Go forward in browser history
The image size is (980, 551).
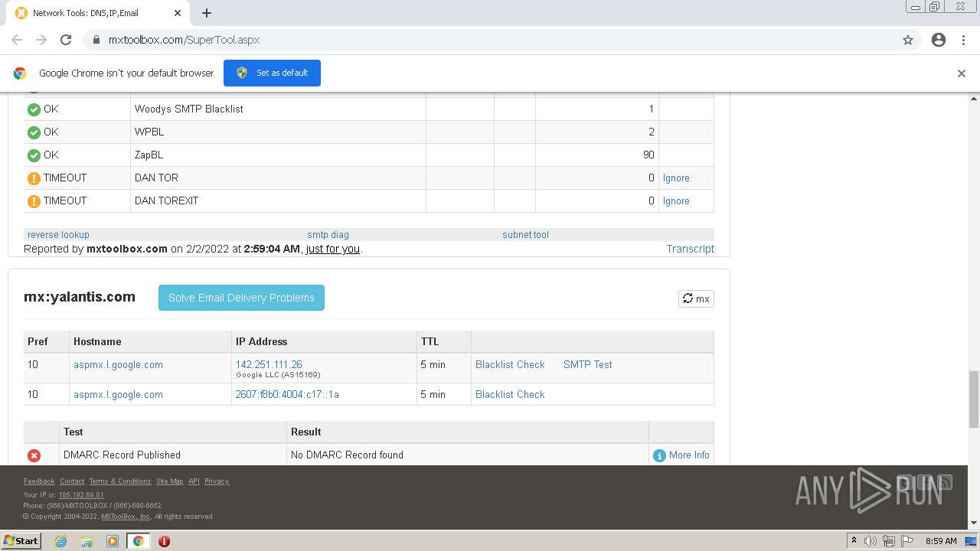41,40
